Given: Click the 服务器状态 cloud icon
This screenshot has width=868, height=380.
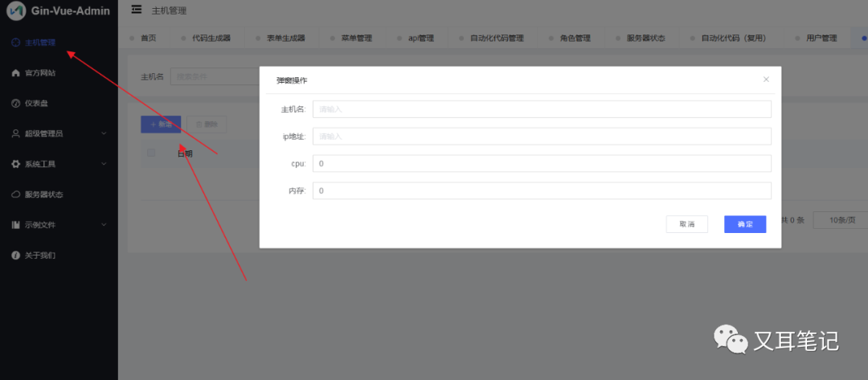Looking at the screenshot, I should coord(15,194).
